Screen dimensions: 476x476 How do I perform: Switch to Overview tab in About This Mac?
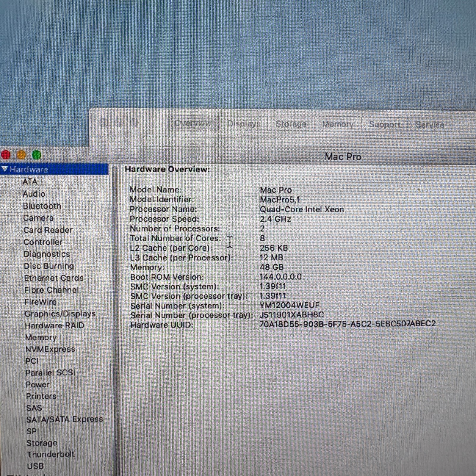click(x=193, y=123)
